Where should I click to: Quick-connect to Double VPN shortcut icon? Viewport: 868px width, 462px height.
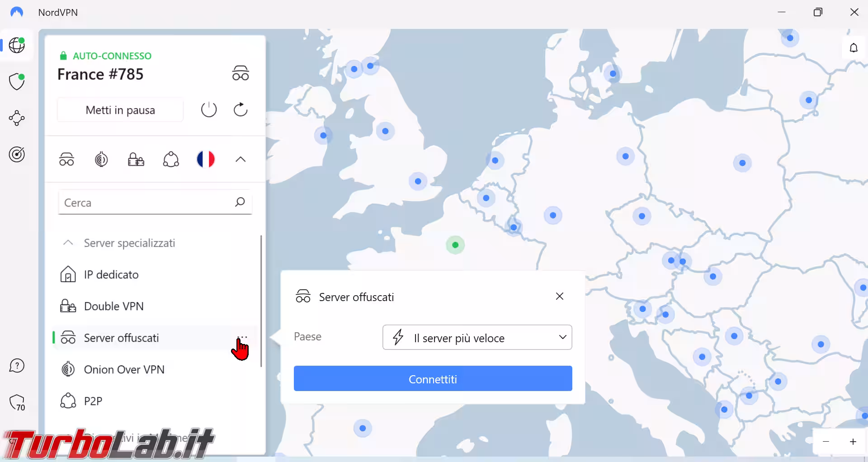coord(136,159)
